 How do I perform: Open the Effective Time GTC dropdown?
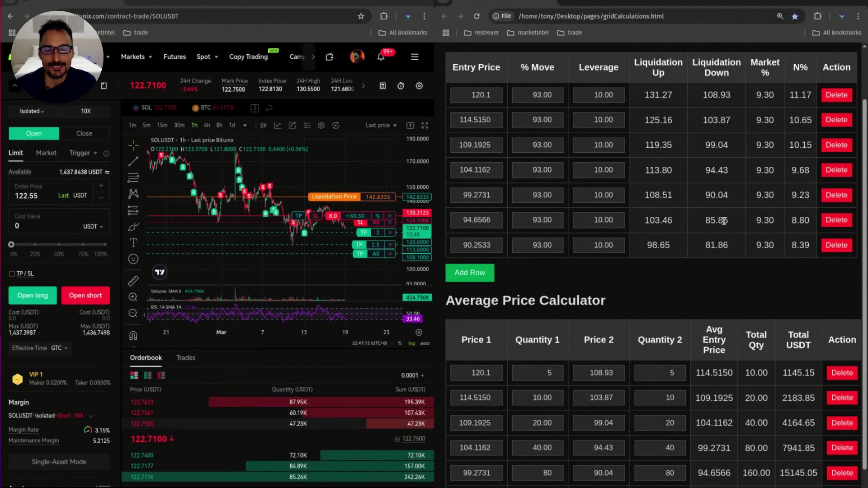[x=59, y=348]
